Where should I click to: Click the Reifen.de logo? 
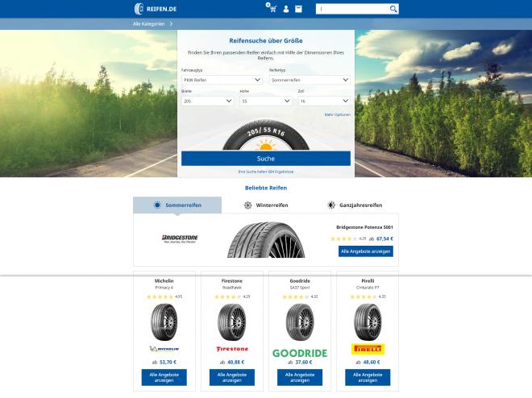click(x=156, y=9)
